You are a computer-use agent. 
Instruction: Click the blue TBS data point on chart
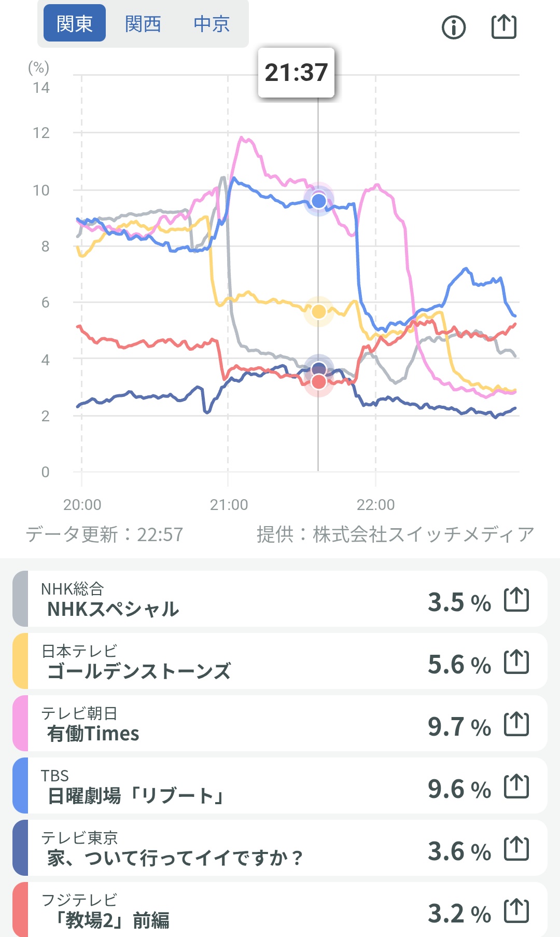coord(318,200)
